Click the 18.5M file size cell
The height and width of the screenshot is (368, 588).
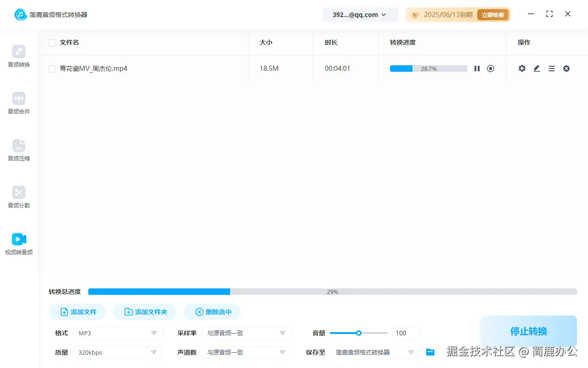(269, 69)
